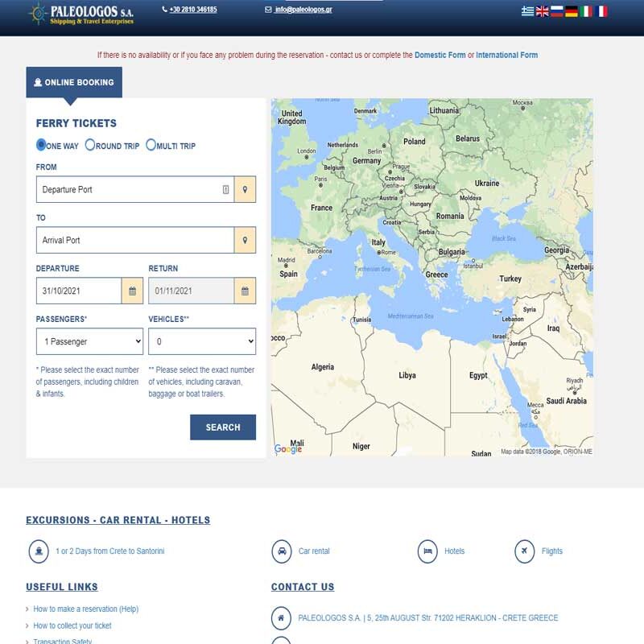Select the One Way trip option
644x644 pixels.
42,146
